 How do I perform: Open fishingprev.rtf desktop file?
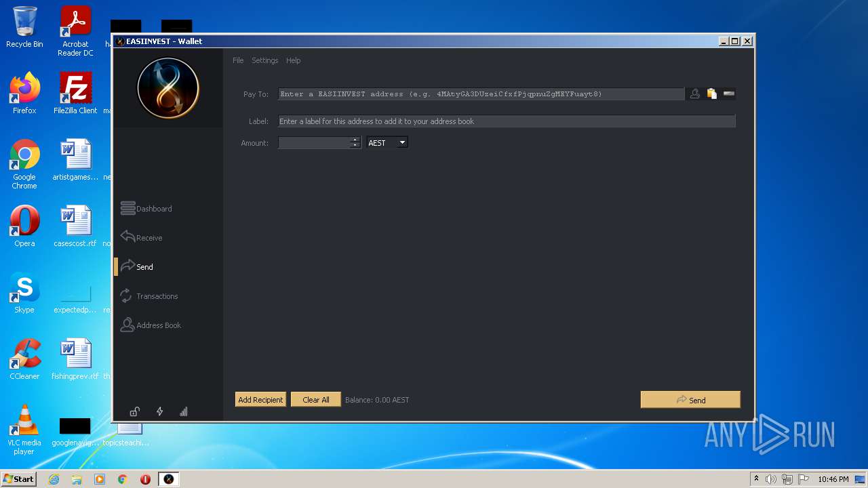pos(75,359)
